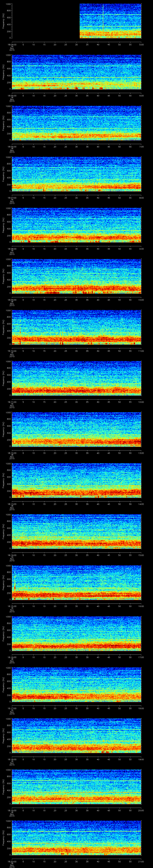Select the spectrogram panel starting at 18:14:00

pyautogui.click(x=76, y=531)
